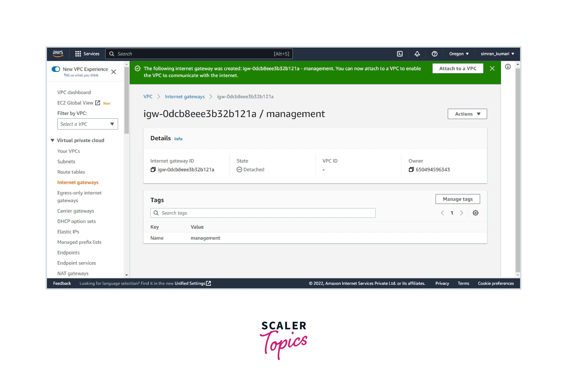The width and height of the screenshot is (567, 392).
Task: Toggle off New VPC Experience
Action: (56, 69)
